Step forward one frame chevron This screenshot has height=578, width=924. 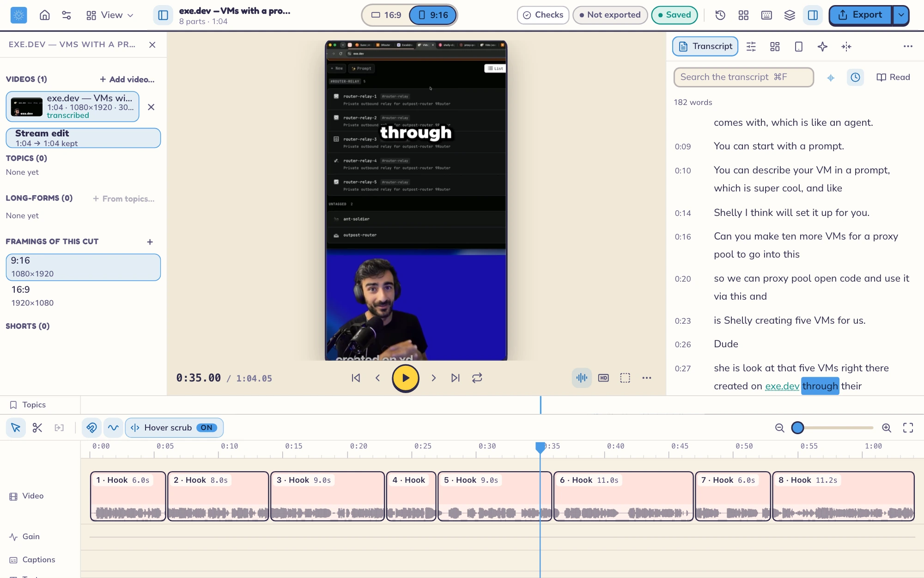click(433, 378)
